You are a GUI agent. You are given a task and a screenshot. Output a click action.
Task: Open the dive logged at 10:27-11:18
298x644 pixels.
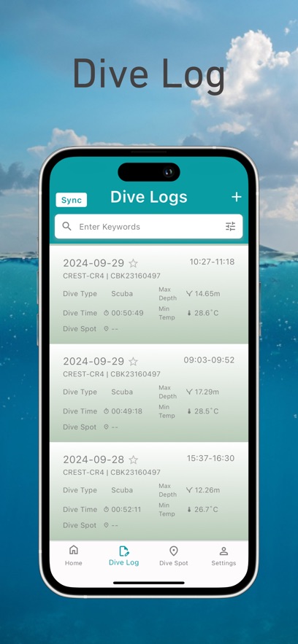pyautogui.click(x=149, y=295)
